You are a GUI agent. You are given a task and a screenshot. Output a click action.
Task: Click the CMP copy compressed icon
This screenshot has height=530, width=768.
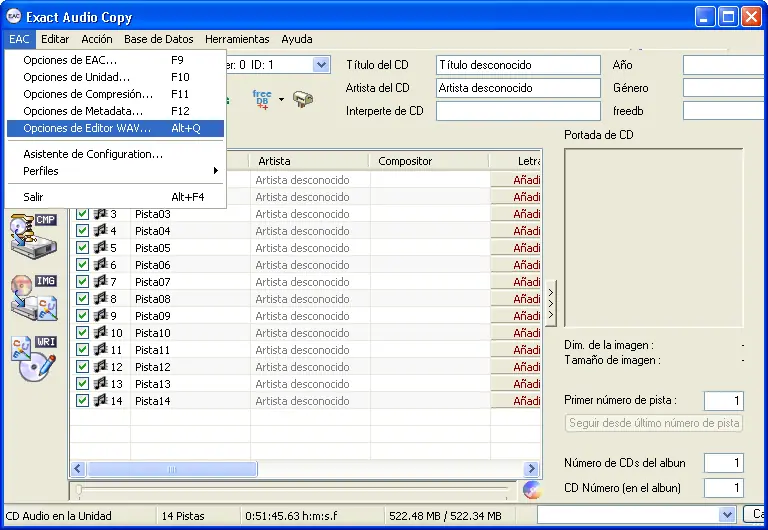33,236
